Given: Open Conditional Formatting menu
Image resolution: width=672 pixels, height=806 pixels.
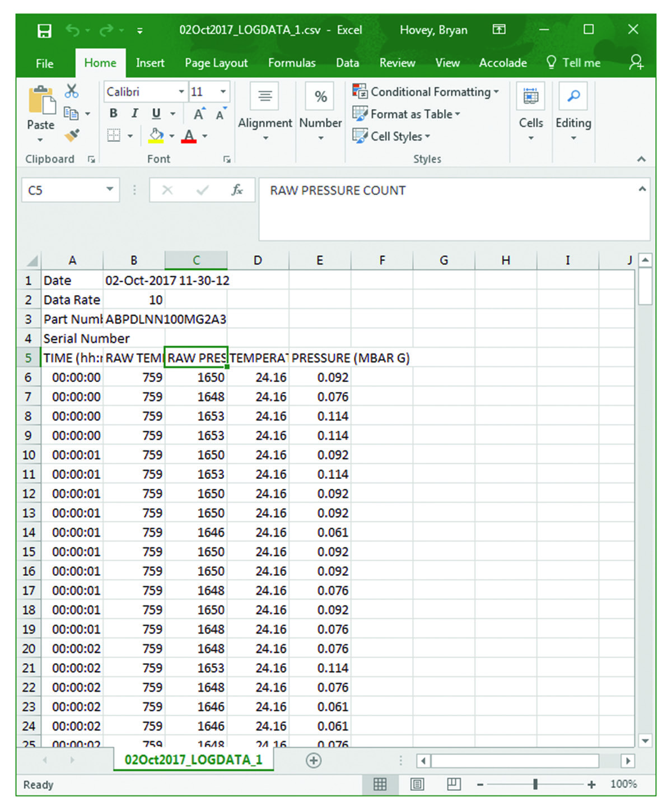Looking at the screenshot, I should pos(425,92).
